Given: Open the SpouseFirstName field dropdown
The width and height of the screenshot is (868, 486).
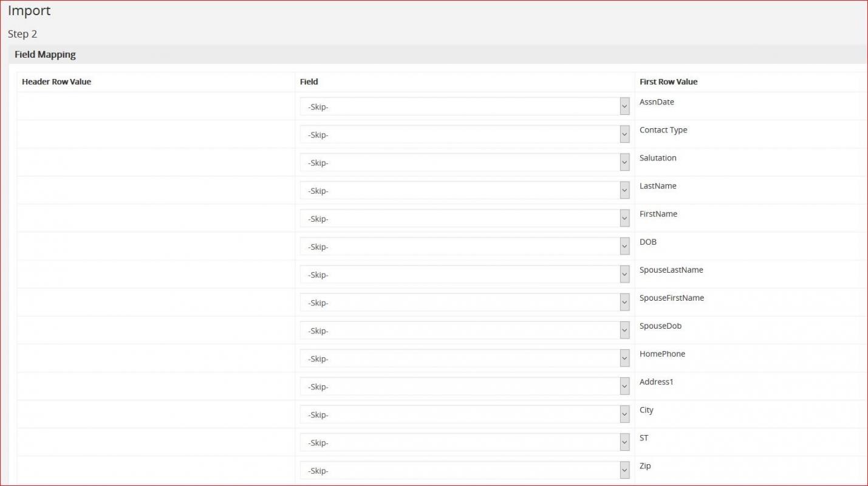Looking at the screenshot, I should [465, 303].
